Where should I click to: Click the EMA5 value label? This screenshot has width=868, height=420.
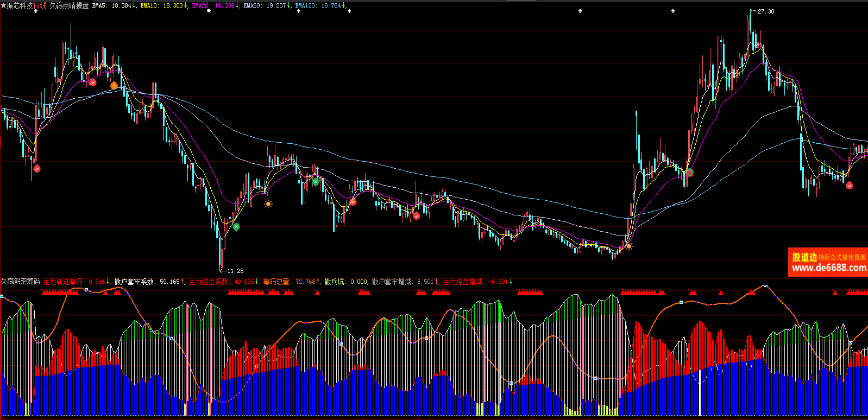point(112,5)
